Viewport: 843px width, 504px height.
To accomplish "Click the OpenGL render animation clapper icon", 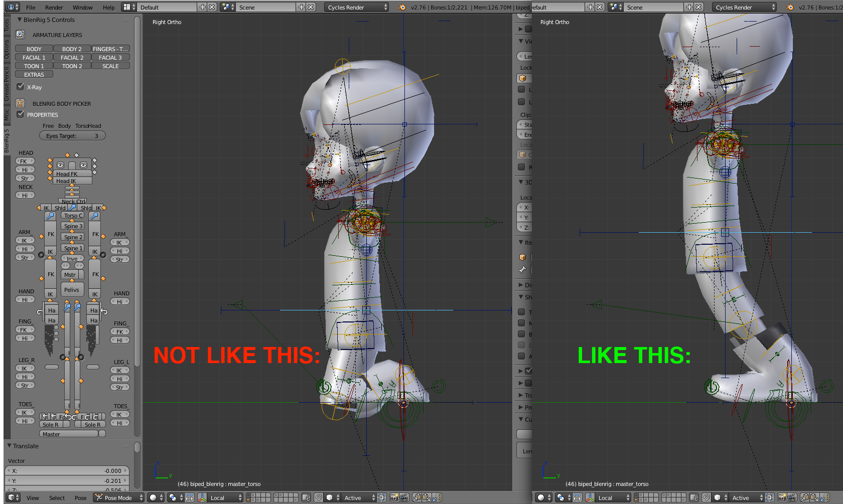I will pyautogui.click(x=404, y=497).
